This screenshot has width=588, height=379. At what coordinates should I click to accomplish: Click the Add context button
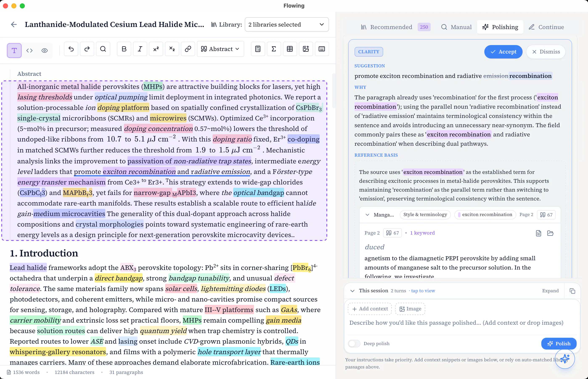point(370,309)
